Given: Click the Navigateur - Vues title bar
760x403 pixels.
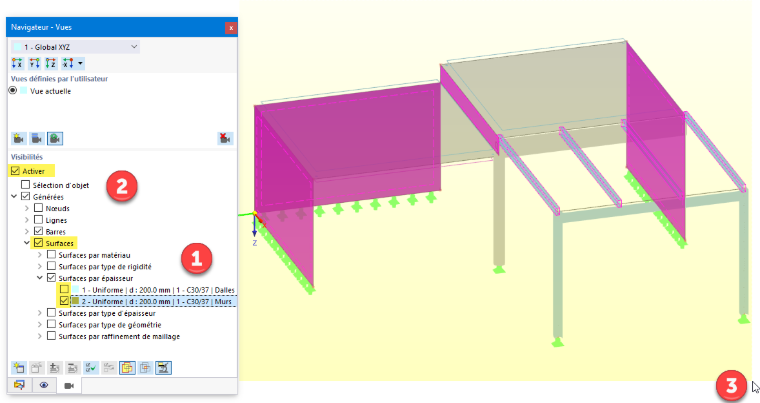Looking at the screenshot, I should tap(116, 27).
